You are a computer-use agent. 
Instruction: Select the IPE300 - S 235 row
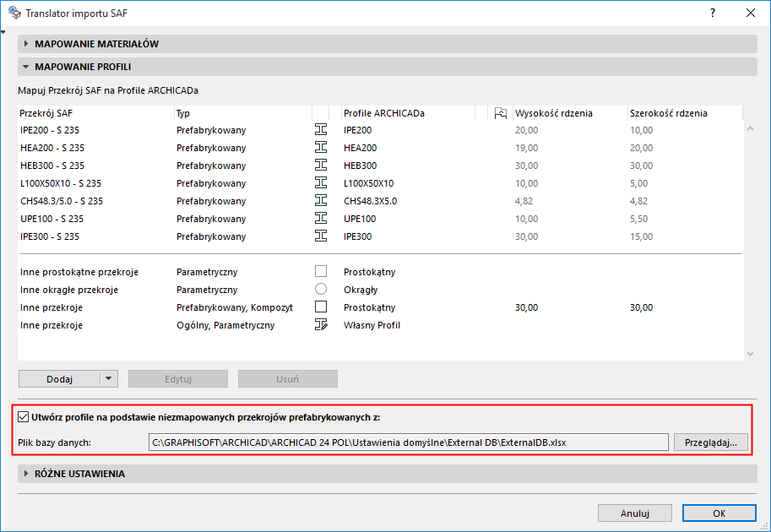pyautogui.click(x=380, y=236)
